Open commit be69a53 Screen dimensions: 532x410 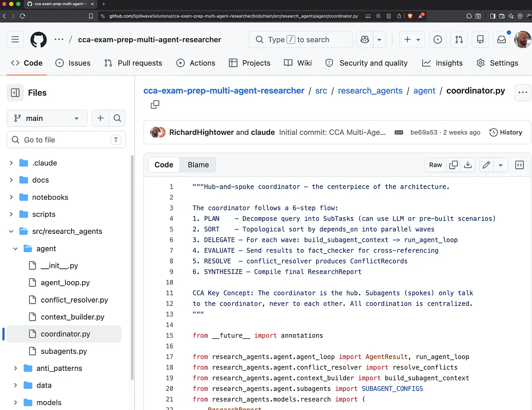click(x=424, y=132)
